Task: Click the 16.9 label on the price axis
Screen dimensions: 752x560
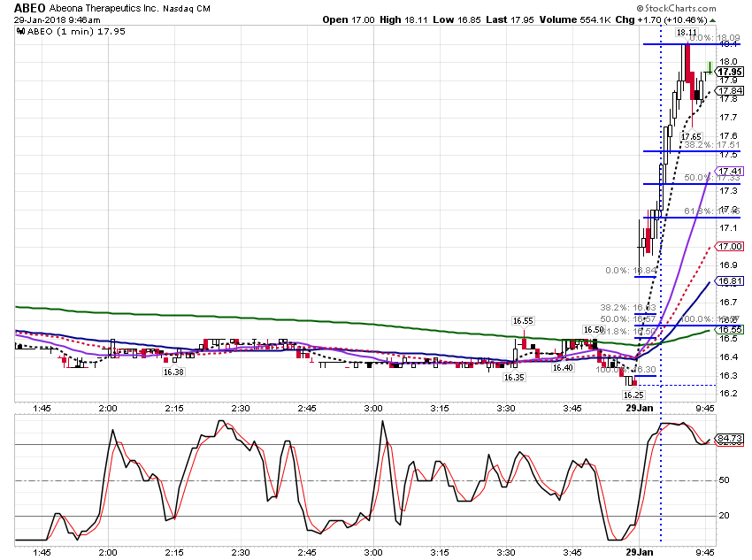Action: pos(728,265)
